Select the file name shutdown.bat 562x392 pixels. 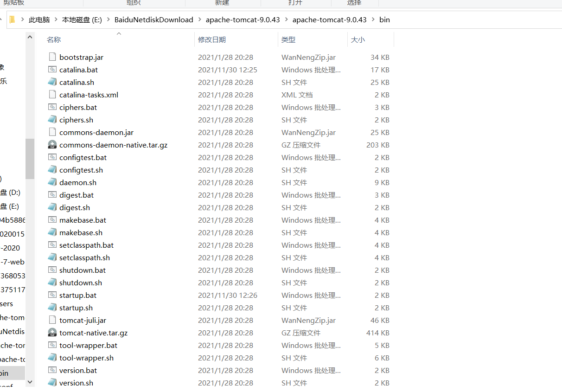[83, 270]
